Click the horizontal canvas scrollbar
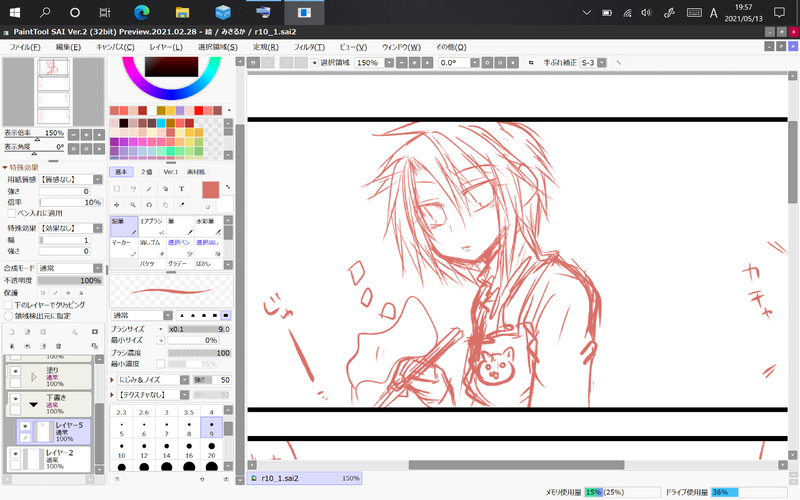The height and width of the screenshot is (500, 800). coord(516,465)
